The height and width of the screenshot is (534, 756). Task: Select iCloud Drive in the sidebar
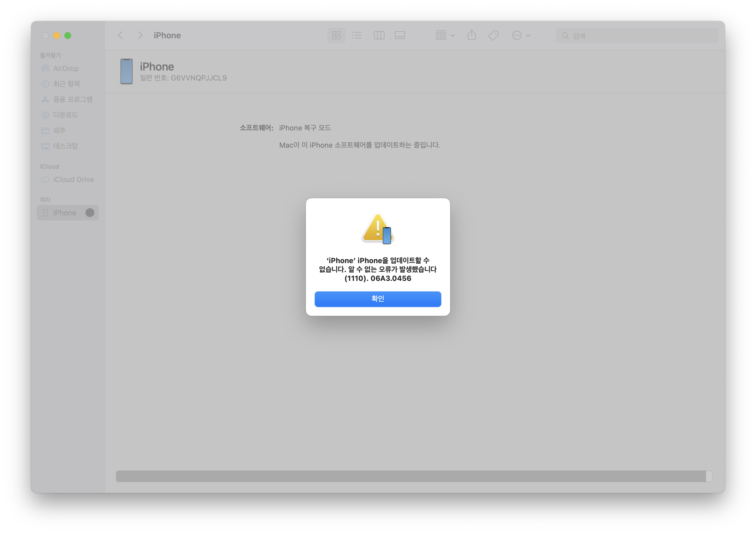(73, 179)
